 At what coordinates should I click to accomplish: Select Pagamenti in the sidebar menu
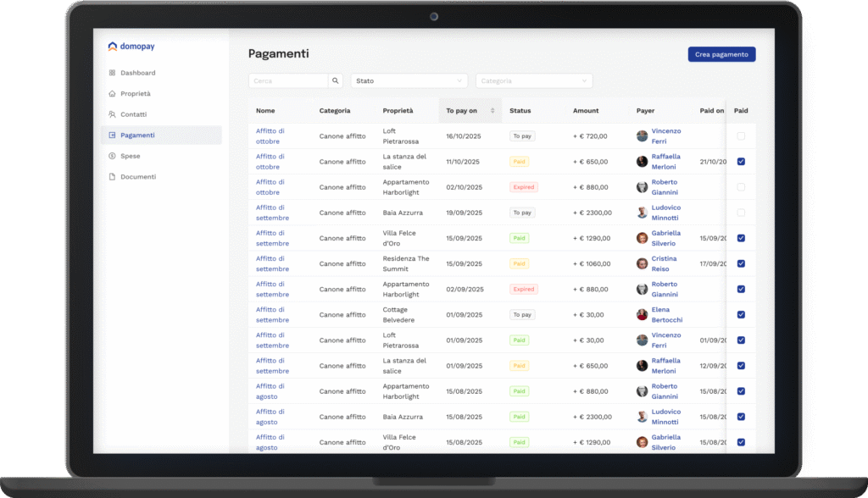pyautogui.click(x=137, y=136)
